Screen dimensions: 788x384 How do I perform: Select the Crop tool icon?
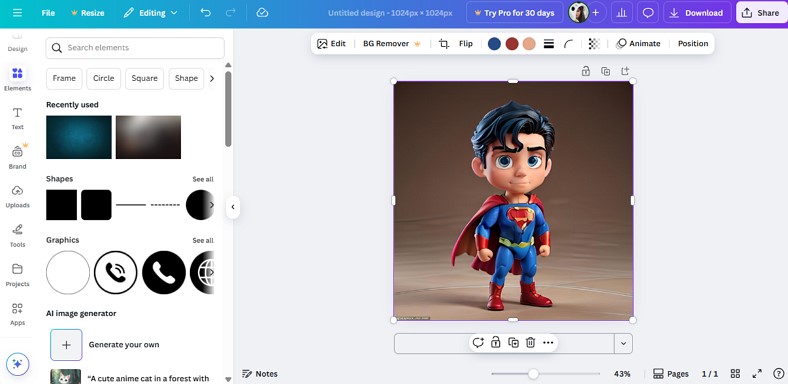[444, 44]
